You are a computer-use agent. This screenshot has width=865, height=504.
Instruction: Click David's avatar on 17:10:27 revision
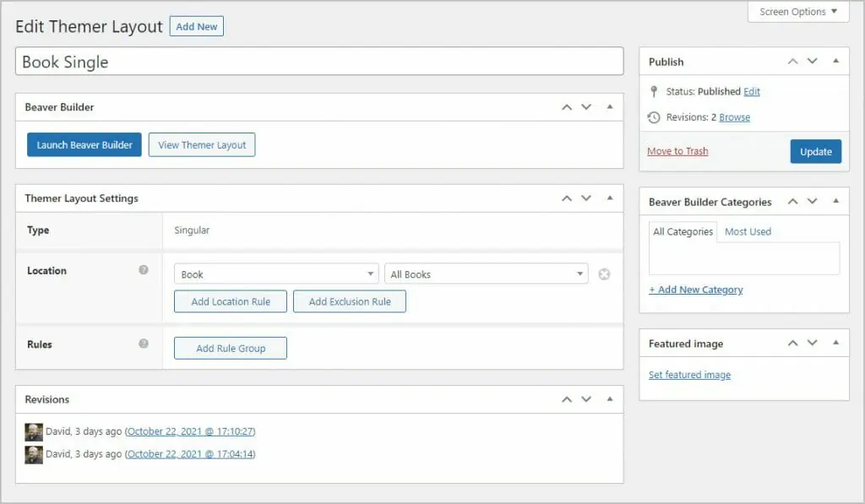(x=34, y=431)
